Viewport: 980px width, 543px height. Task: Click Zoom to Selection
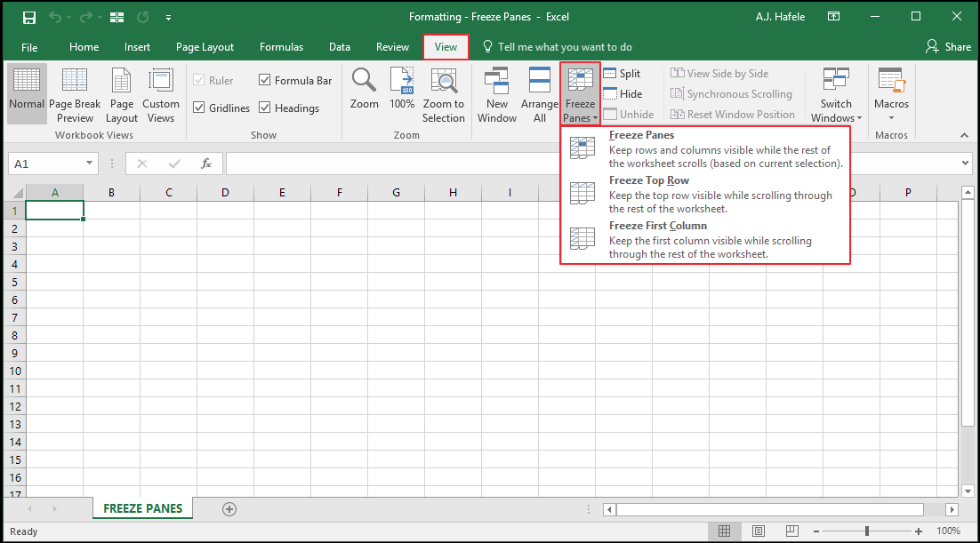coord(443,93)
